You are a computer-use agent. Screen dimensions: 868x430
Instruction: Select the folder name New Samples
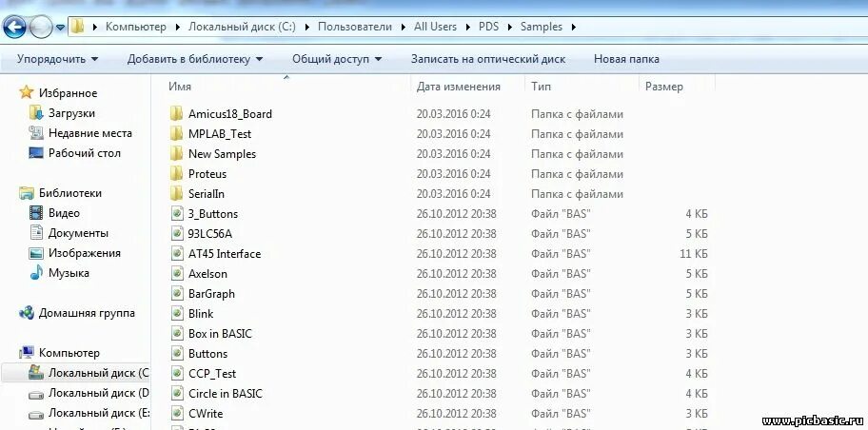pyautogui.click(x=222, y=154)
